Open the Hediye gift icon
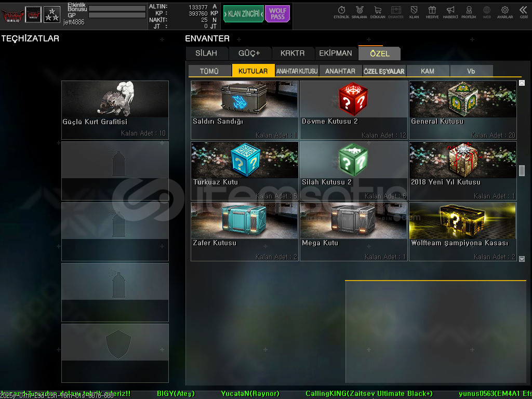The image size is (532, 399). tap(432, 12)
